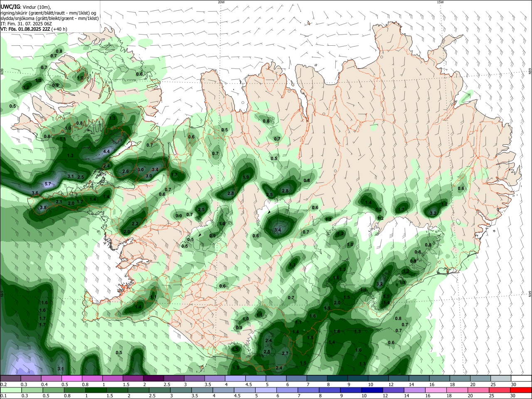Pick the dark green swatch between 1 and 1.5, lower legend
This screenshot has height=399, width=532.
[96, 390]
